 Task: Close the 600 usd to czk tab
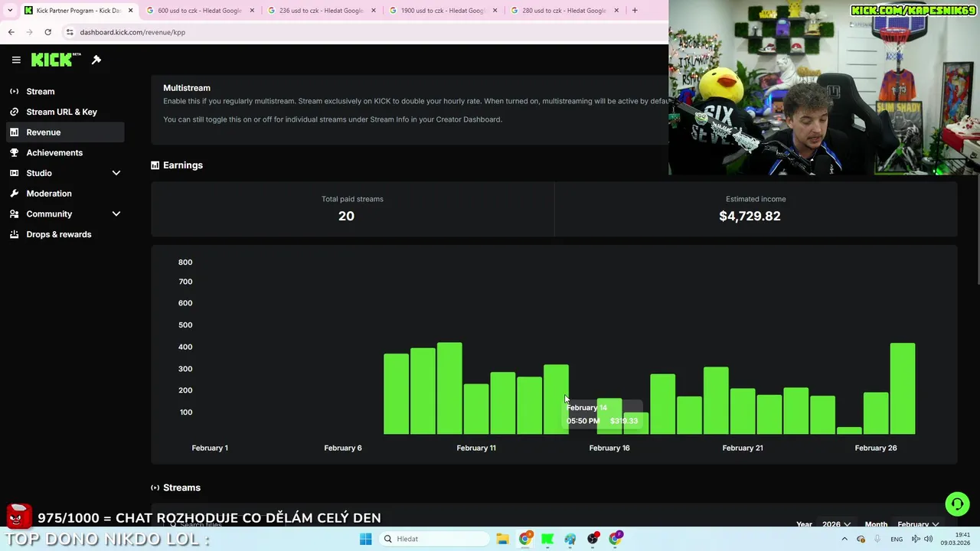[252, 11]
